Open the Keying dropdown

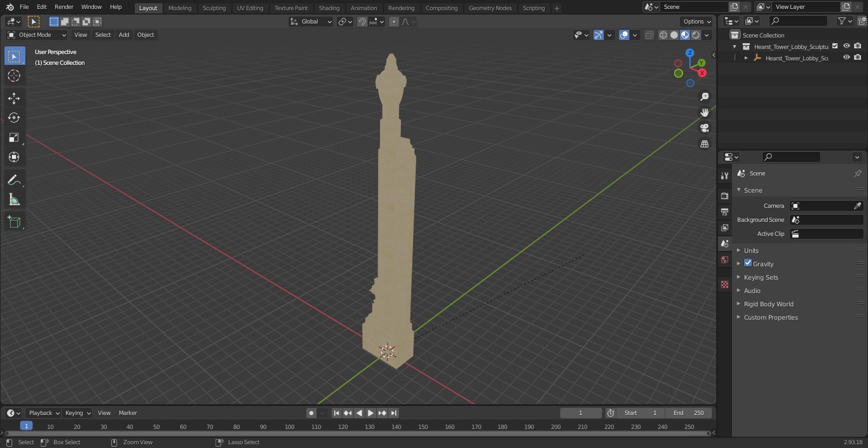coord(78,413)
